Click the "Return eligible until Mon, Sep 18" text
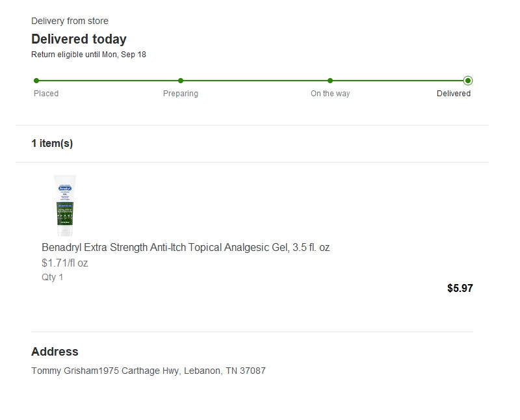Viewport: 520px width, 420px height. (x=88, y=55)
